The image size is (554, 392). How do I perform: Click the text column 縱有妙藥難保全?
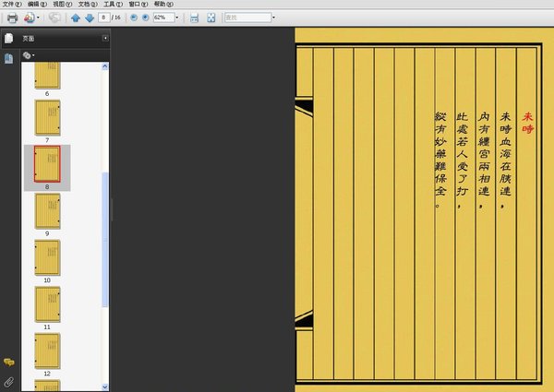click(440, 160)
